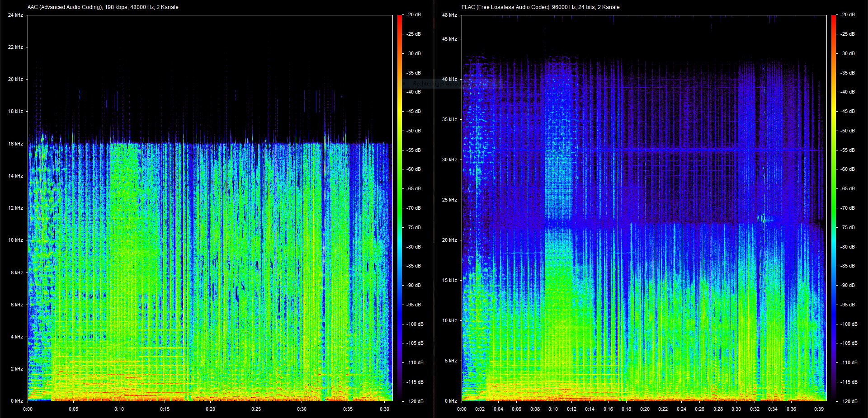Select the '-20 dB' label on the FLAC scale
Screen dimensions: 868x418
[848, 14]
